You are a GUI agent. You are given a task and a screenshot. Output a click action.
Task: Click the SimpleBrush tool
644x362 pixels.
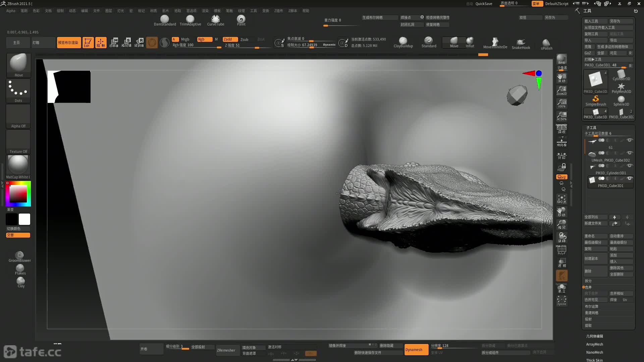click(x=596, y=101)
